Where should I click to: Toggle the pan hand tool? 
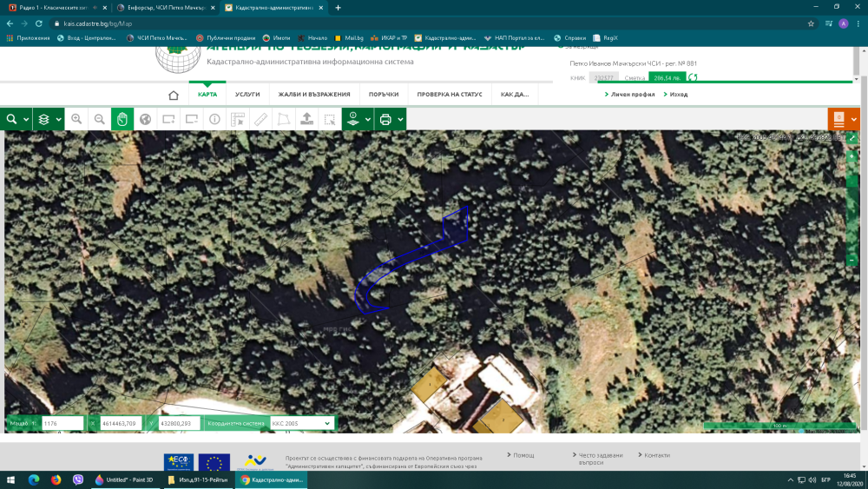coord(122,119)
